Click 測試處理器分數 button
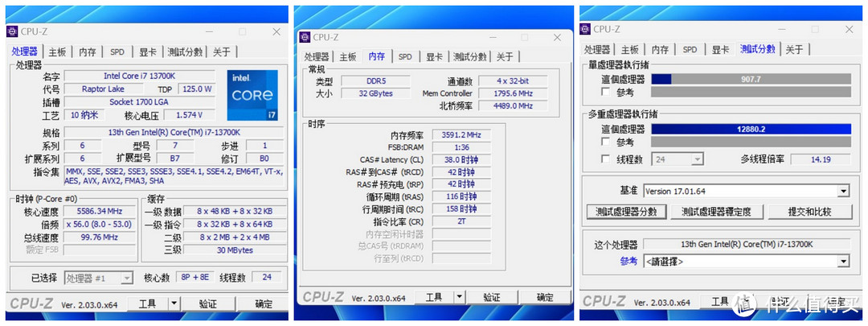The height and width of the screenshot is (326, 868). (626, 212)
